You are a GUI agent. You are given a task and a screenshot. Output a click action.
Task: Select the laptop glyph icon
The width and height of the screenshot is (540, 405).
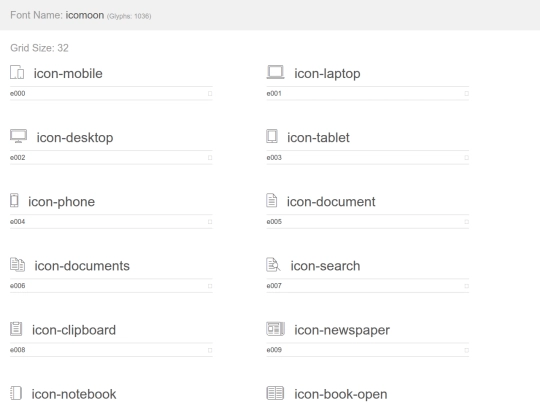click(x=276, y=72)
